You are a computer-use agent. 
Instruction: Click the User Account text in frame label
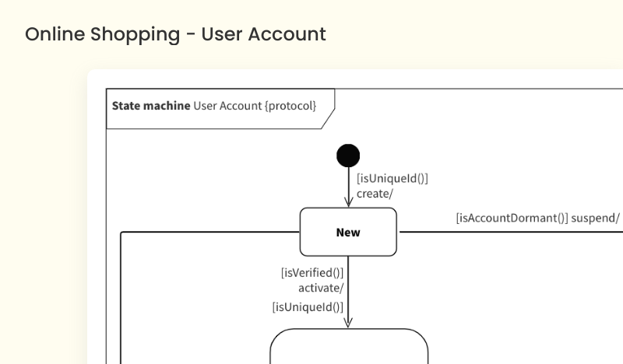point(227,105)
